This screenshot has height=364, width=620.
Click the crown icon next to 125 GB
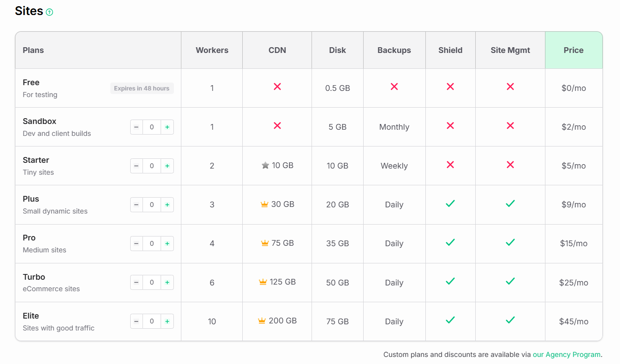[x=263, y=282]
